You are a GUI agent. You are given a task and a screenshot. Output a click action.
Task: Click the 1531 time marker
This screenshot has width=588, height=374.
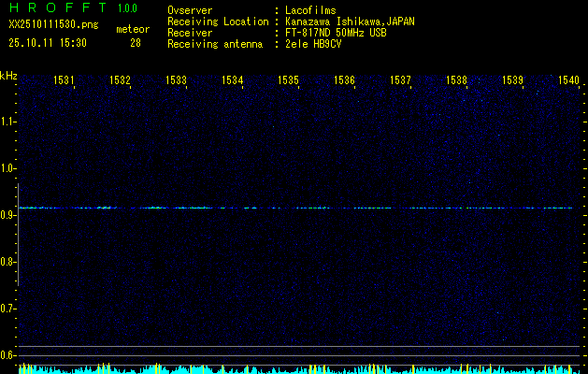click(x=65, y=81)
